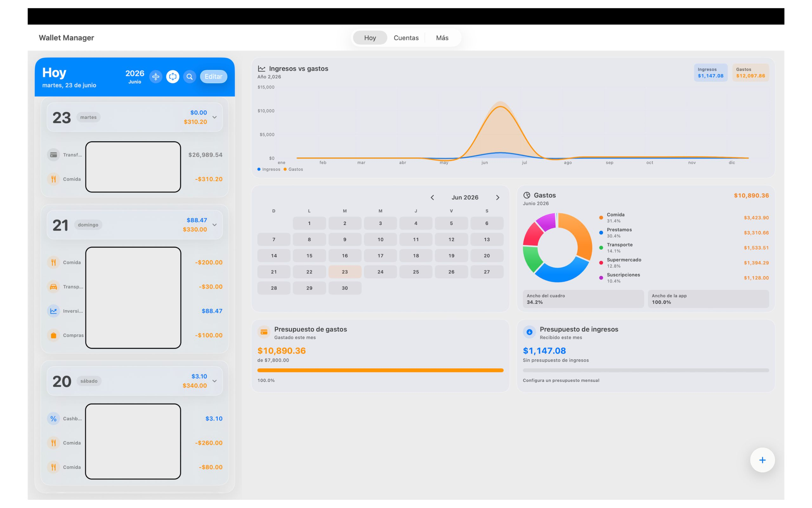The image size is (812, 508).
Task: Click the de $7,800.00 budget text
Action: pos(273,360)
